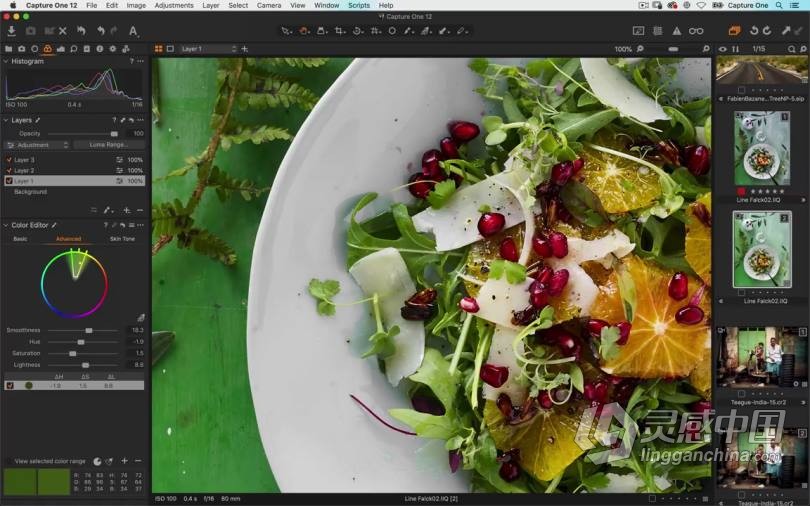
Task: Open the Histogram panel options (three dots)
Action: click(x=141, y=61)
